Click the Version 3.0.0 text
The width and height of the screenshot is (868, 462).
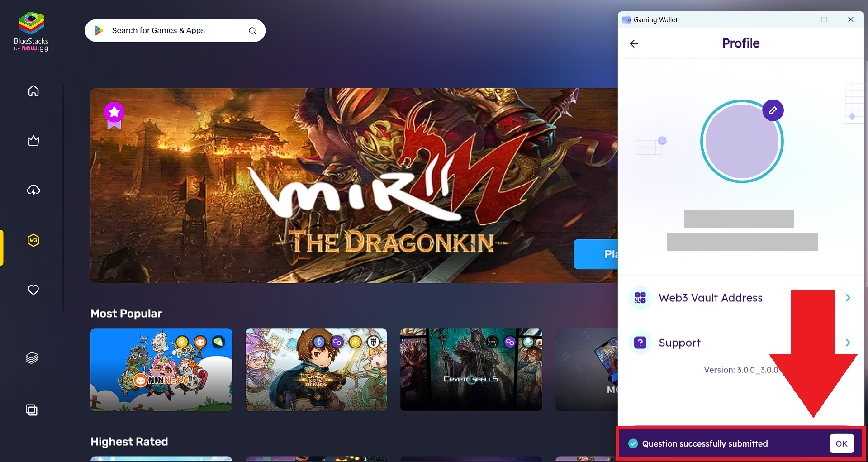(741, 370)
